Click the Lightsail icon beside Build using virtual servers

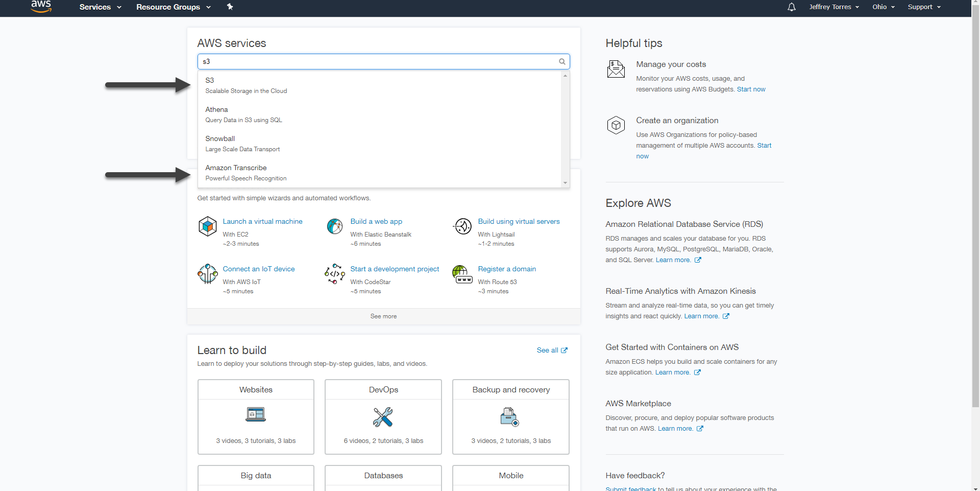[462, 226]
